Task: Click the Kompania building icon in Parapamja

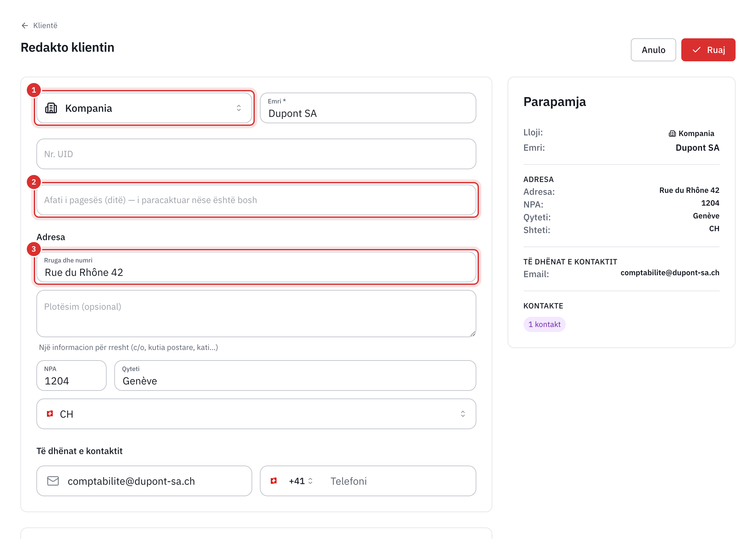Action: point(672,133)
